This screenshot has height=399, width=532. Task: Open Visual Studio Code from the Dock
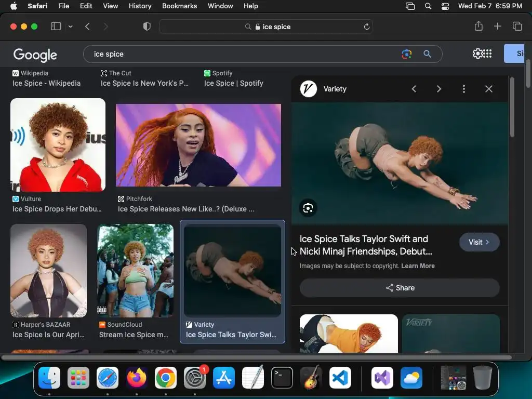click(x=340, y=377)
